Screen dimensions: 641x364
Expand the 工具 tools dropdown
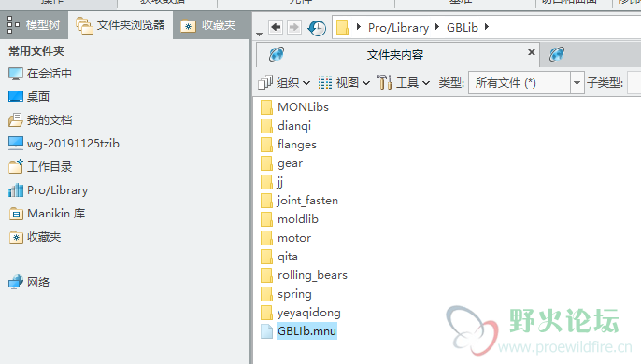(x=404, y=82)
